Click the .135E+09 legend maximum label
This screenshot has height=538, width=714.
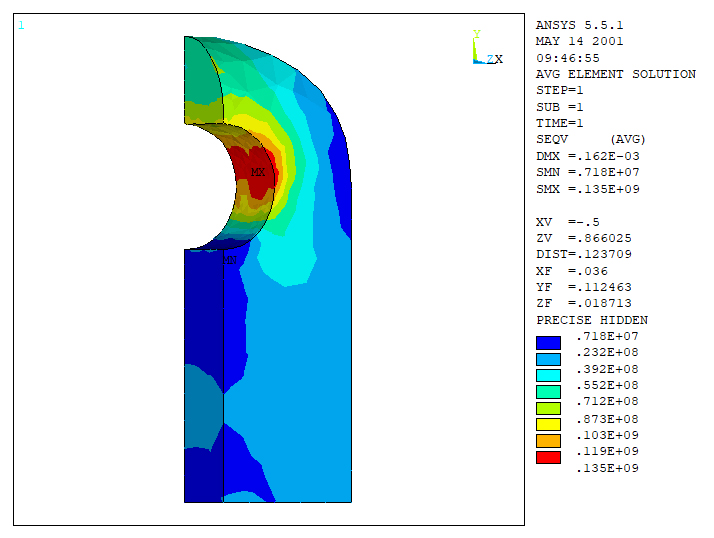(x=607, y=468)
